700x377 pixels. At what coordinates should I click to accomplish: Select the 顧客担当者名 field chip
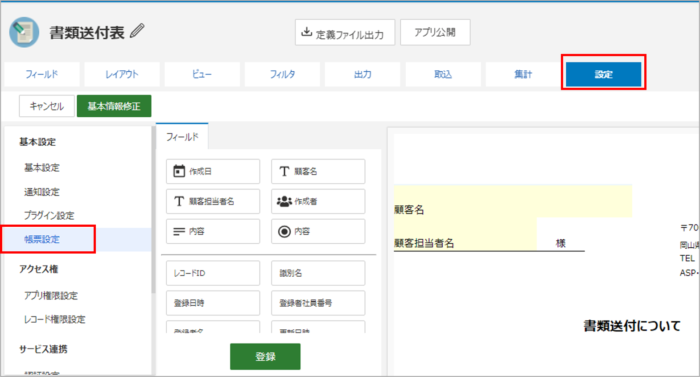click(213, 201)
